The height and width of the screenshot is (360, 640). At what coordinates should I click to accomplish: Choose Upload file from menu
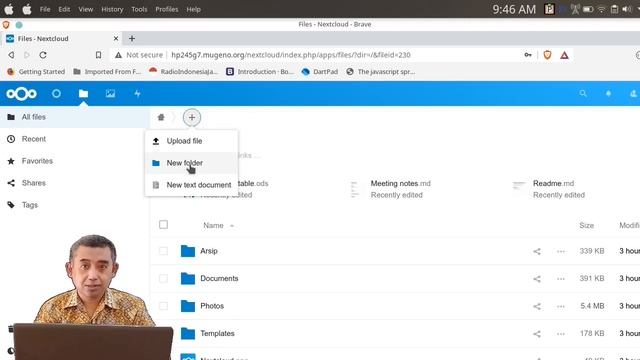pos(191,141)
